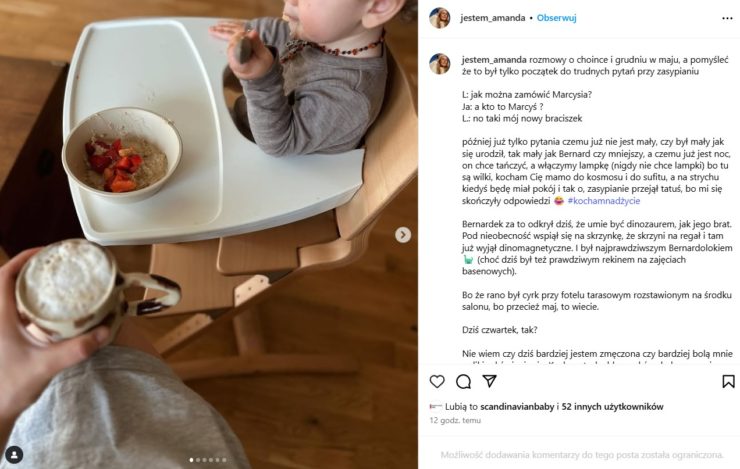Open the jestem_amanda username in the header
The image size is (740, 469).
pos(493,18)
